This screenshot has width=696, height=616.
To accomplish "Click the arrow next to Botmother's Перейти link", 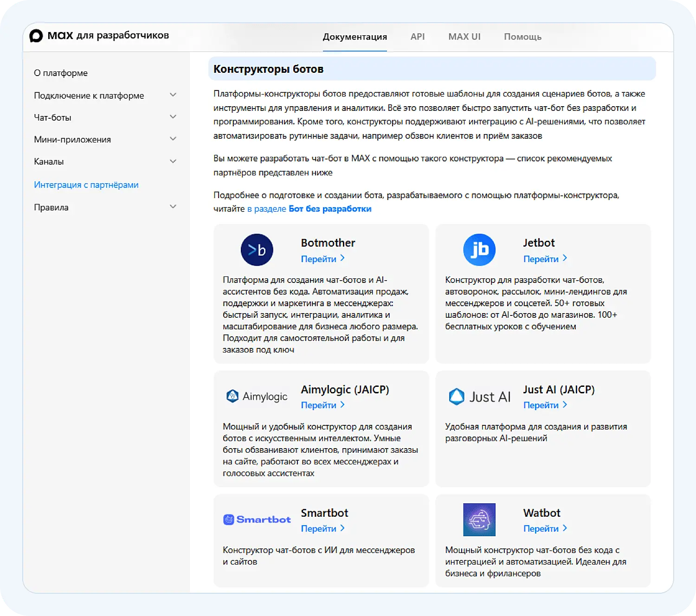I will click(x=342, y=258).
